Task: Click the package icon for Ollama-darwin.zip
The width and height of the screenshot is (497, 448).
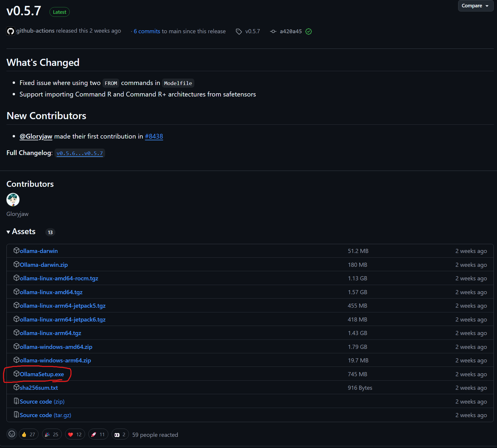Action: (x=16, y=264)
